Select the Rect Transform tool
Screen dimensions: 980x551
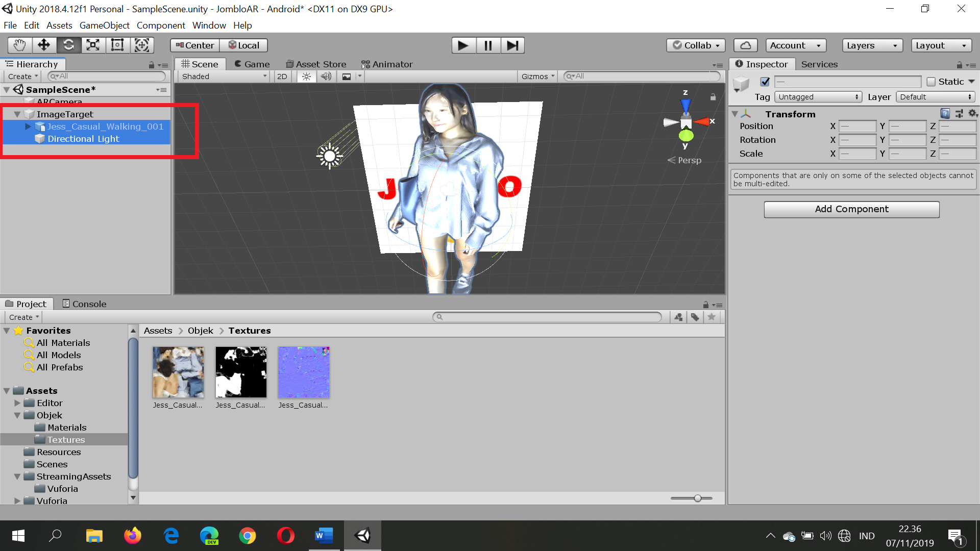point(117,45)
